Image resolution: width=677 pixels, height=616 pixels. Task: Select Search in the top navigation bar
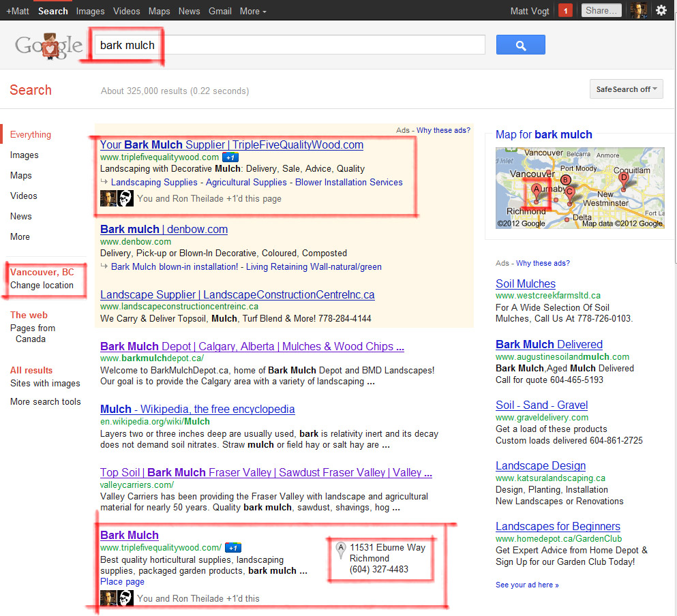pos(52,11)
